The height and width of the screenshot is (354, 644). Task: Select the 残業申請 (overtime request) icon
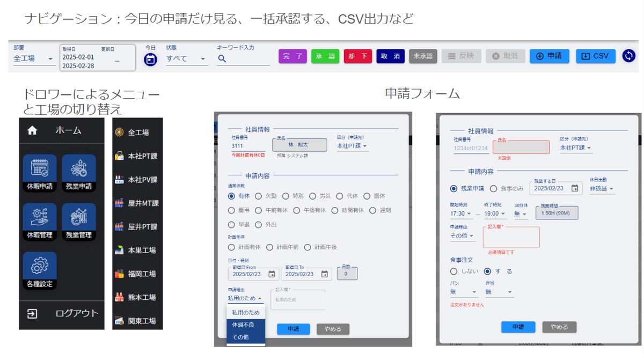(79, 172)
